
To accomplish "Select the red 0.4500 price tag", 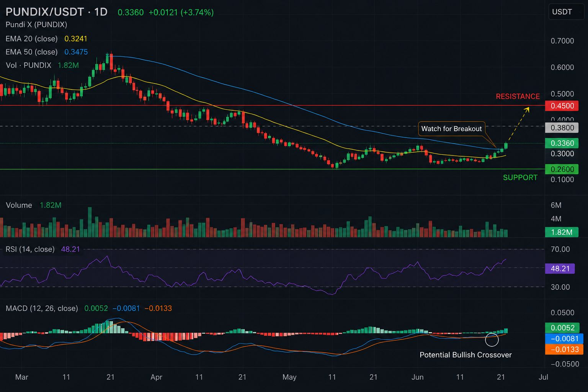I will tap(562, 106).
